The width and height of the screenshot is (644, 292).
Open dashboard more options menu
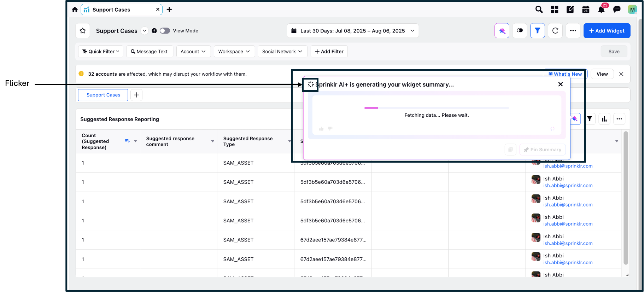[573, 31]
